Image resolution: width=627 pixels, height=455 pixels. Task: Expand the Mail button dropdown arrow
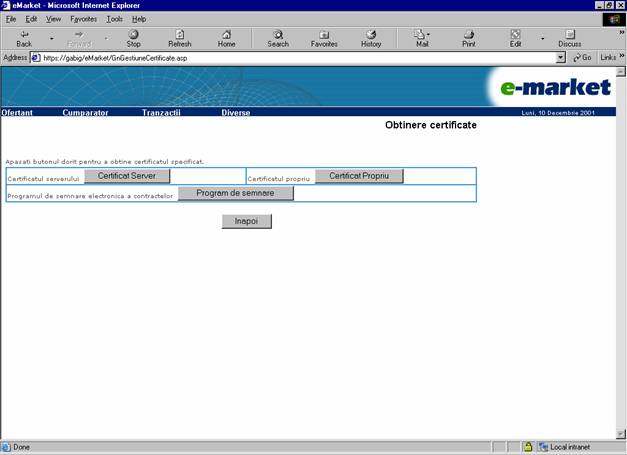tap(431, 35)
